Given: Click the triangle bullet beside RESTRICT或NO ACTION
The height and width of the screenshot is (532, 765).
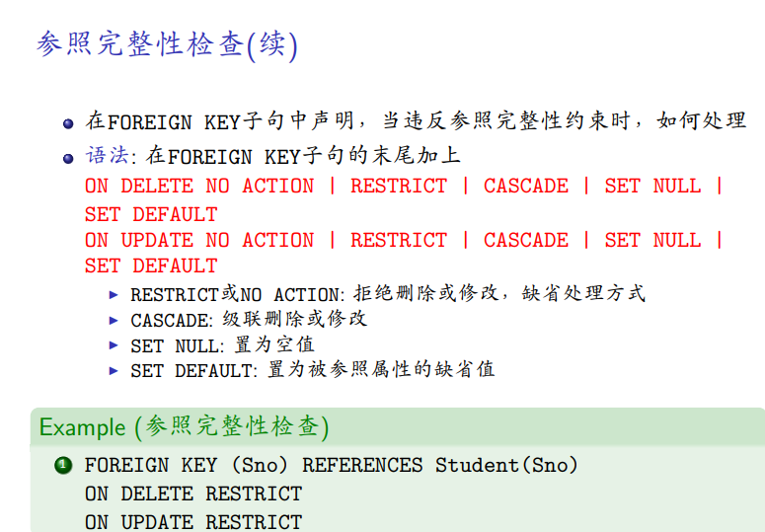Looking at the screenshot, I should pyautogui.click(x=115, y=294).
